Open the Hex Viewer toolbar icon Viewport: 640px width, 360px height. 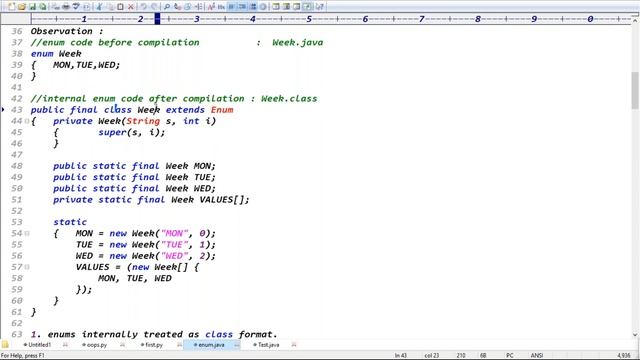coord(221,7)
